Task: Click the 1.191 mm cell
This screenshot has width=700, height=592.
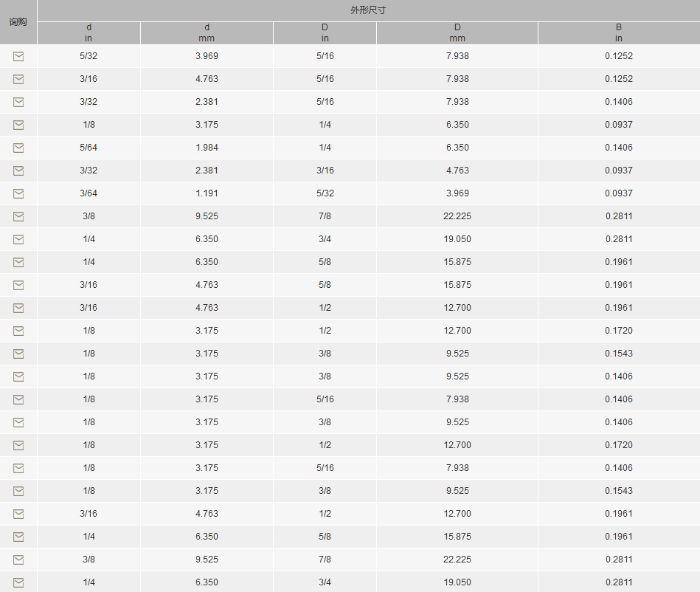Action: point(207,193)
